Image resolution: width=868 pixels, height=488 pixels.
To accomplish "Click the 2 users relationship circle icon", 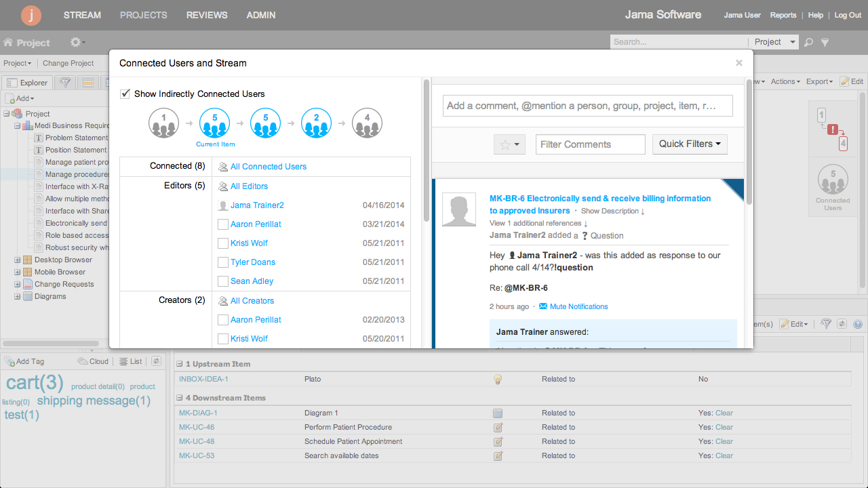I will coord(316,123).
